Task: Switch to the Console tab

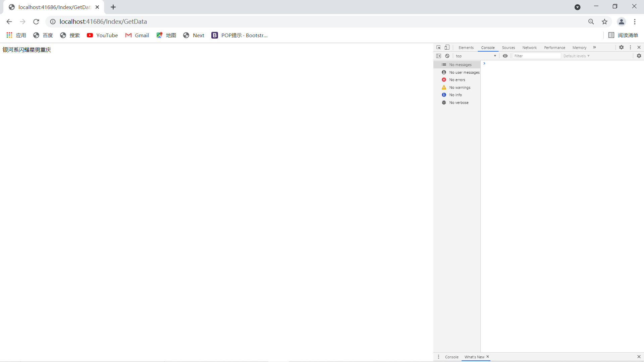Action: pos(487,47)
